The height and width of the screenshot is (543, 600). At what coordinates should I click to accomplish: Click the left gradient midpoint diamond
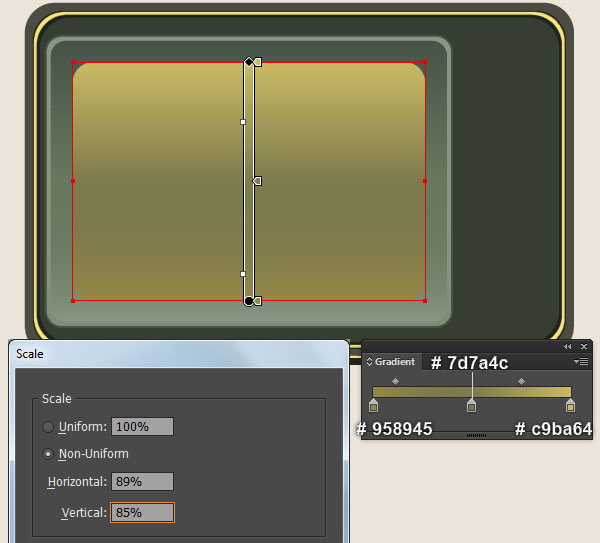tap(396, 381)
